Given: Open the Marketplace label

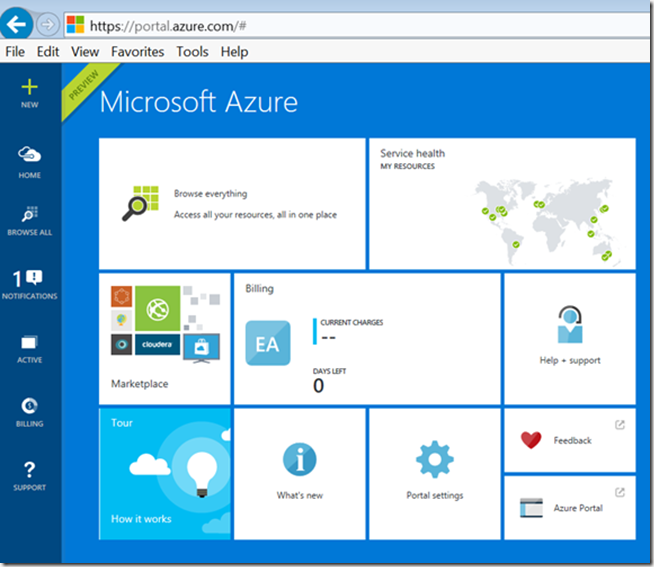Looking at the screenshot, I should [x=140, y=384].
